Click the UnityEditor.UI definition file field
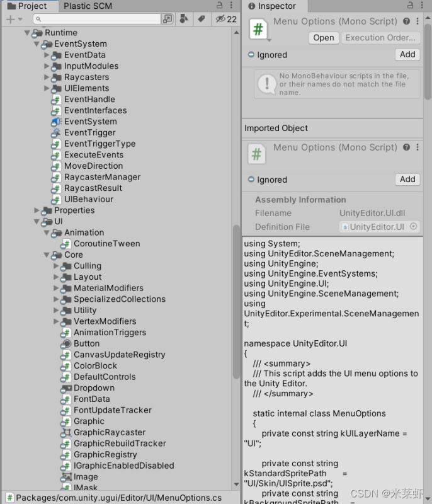432x504 pixels. [x=379, y=227]
